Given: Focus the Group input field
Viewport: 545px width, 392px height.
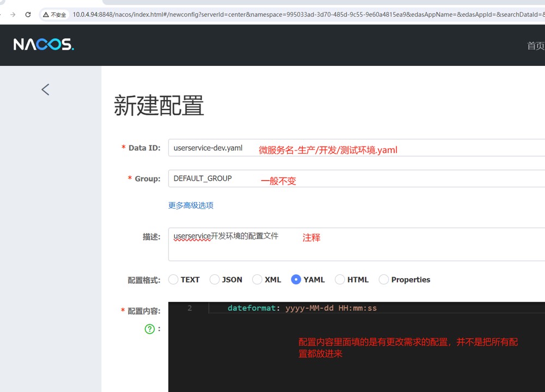Looking at the screenshot, I should 356,179.
